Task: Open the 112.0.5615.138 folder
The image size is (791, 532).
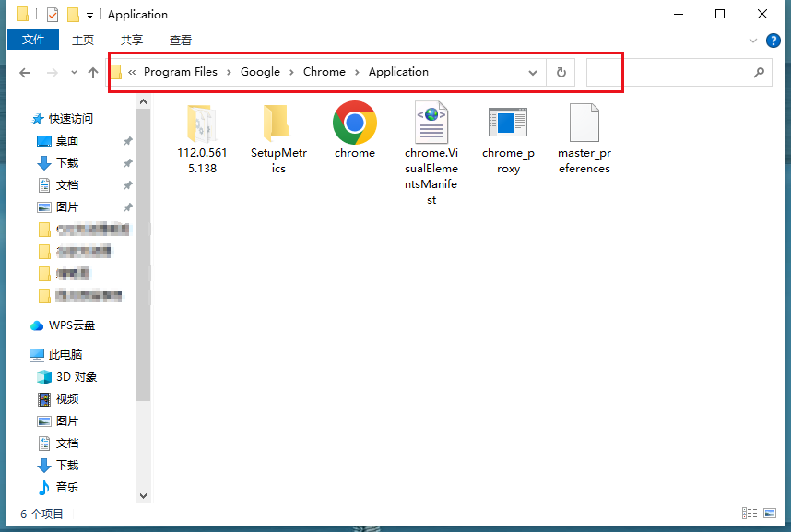Action: coord(202,139)
